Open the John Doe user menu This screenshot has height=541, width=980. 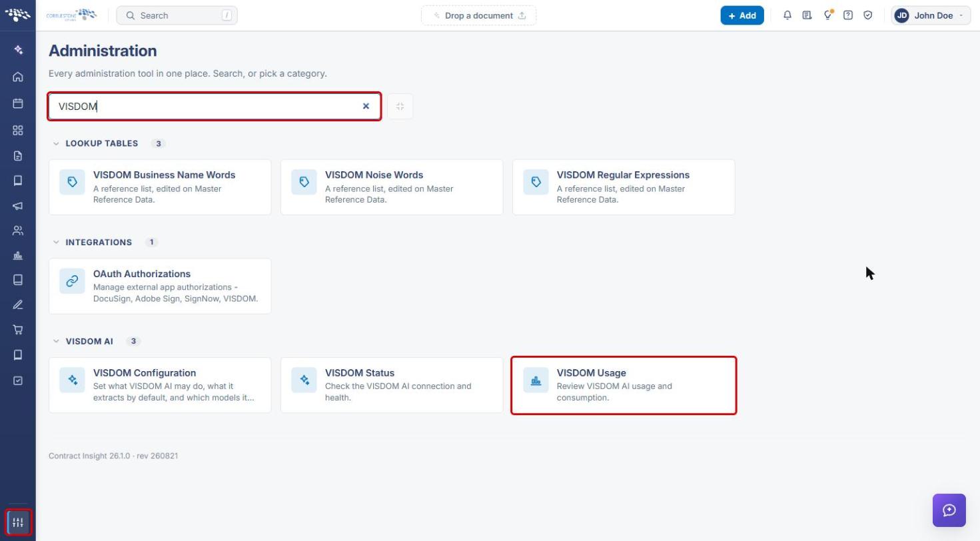(931, 15)
